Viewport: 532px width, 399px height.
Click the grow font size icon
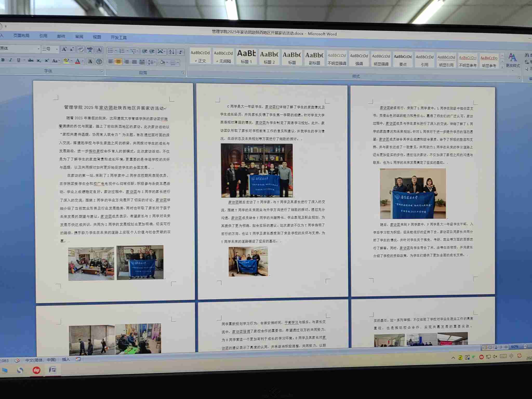point(64,49)
